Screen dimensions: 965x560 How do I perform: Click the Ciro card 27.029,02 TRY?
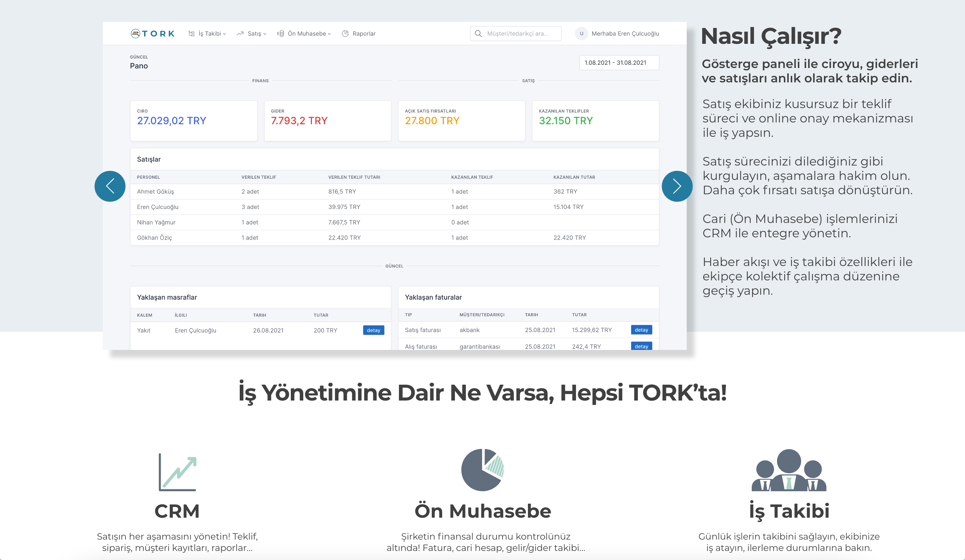pos(194,121)
